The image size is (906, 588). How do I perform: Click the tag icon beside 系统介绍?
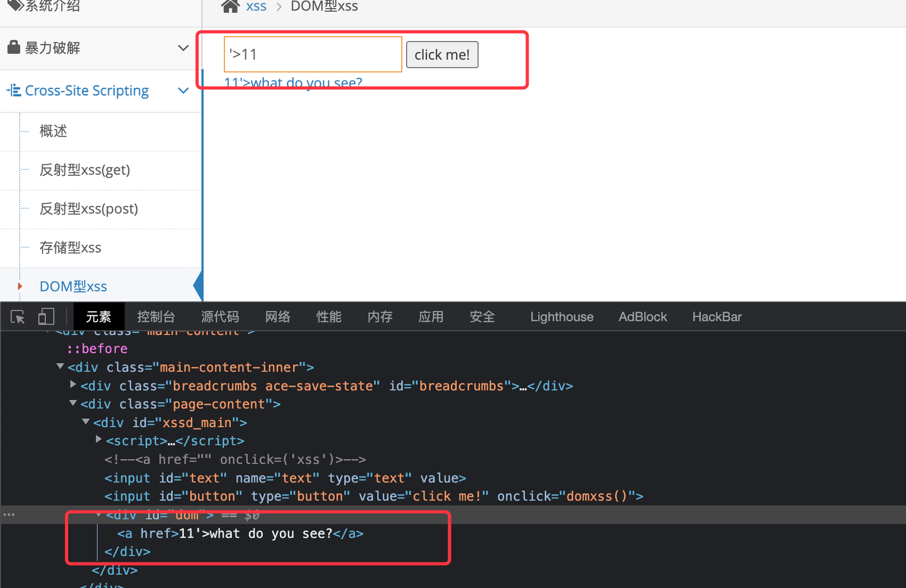click(x=16, y=5)
